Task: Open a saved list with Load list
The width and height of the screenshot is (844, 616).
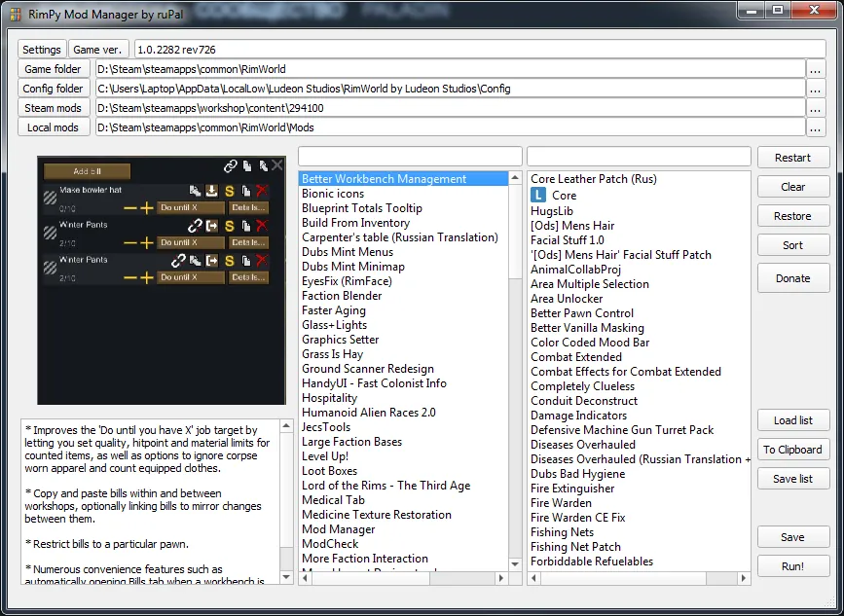Action: 792,420
